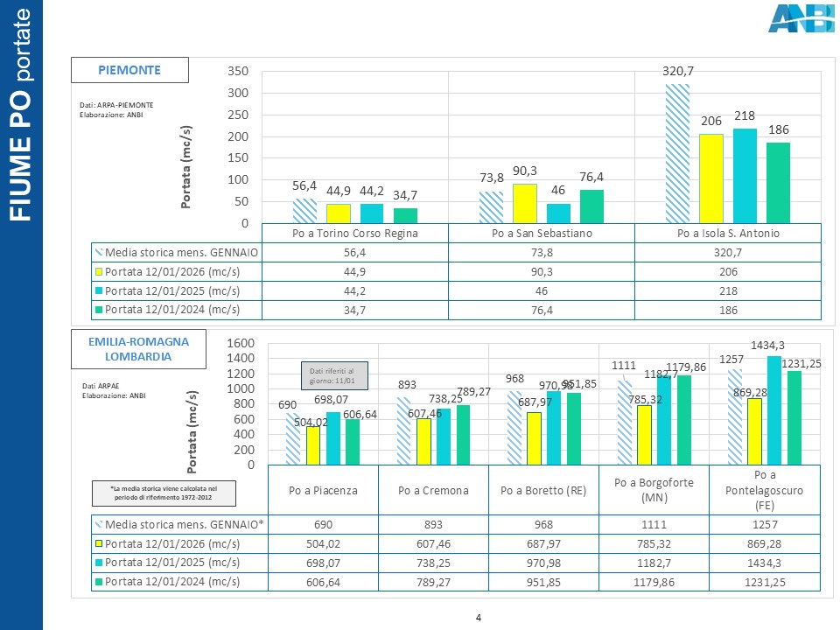Click the green 2024 legend swatch in the Emilia table
The width and height of the screenshot is (840, 630).
pos(99,582)
